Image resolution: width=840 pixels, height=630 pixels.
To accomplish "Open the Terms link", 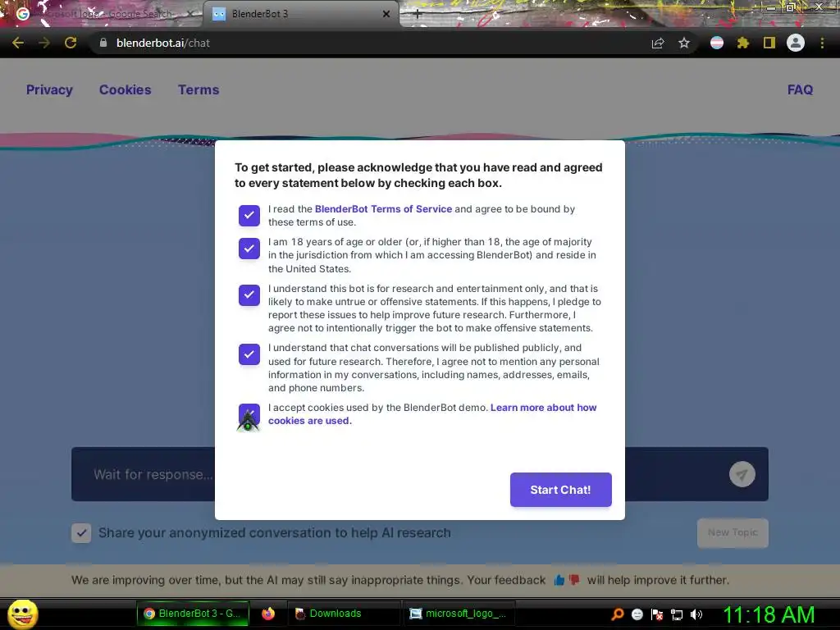I will click(199, 89).
